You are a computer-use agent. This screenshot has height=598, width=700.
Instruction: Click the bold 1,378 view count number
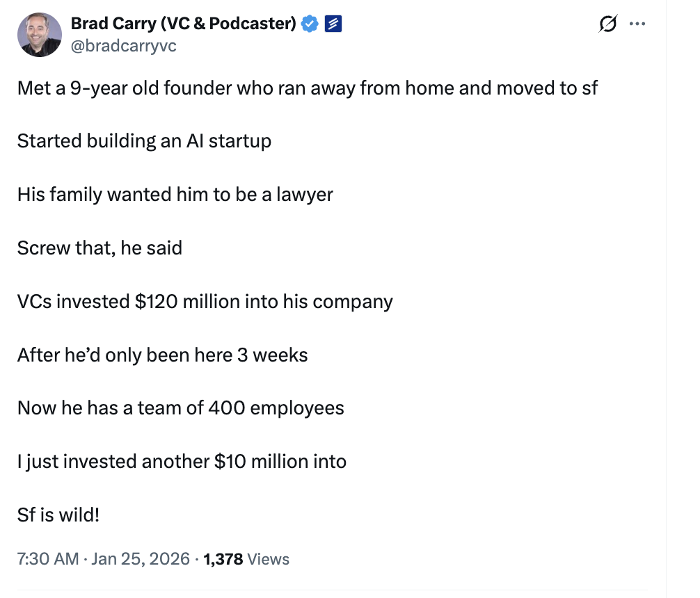223,558
